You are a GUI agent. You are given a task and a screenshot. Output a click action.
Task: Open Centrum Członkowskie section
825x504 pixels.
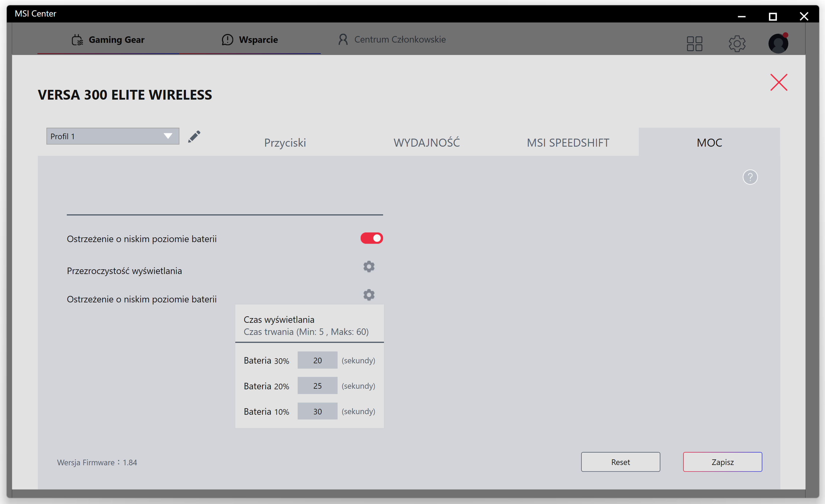pos(392,40)
